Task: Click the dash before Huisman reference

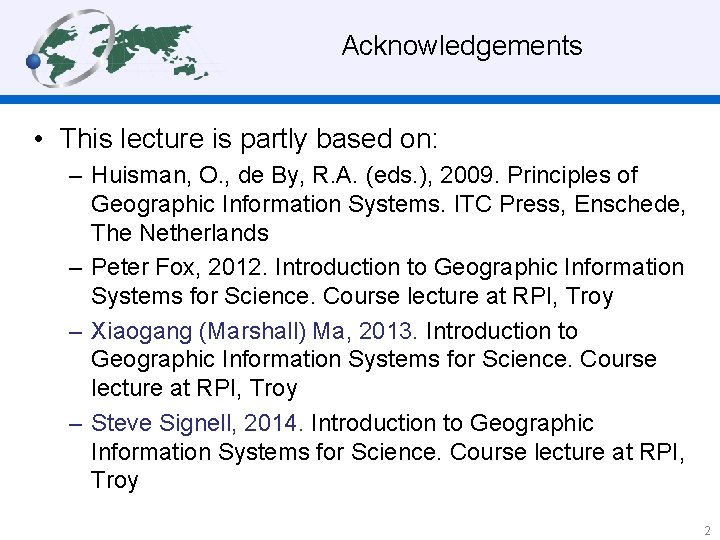Action: pyautogui.click(x=77, y=176)
